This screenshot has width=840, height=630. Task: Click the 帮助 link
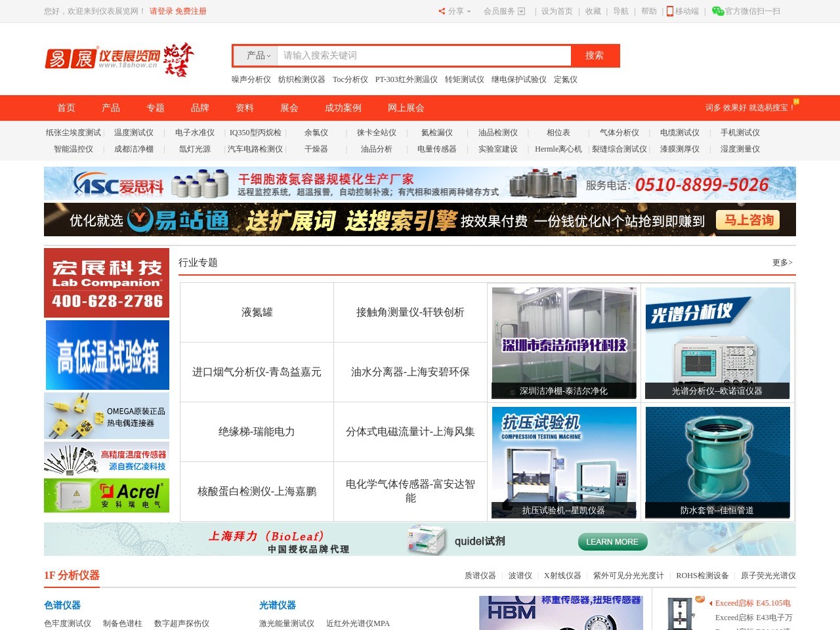(649, 11)
